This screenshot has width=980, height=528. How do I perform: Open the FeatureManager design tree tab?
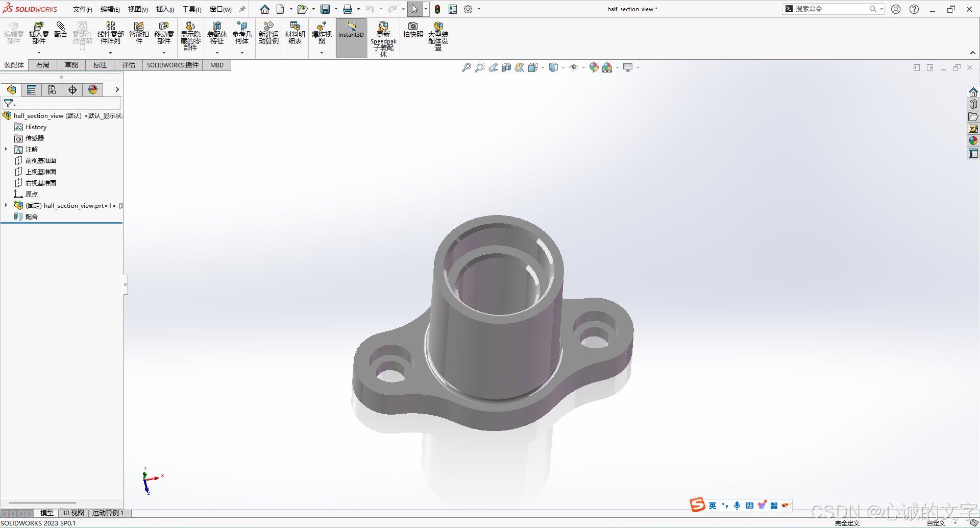click(x=11, y=90)
